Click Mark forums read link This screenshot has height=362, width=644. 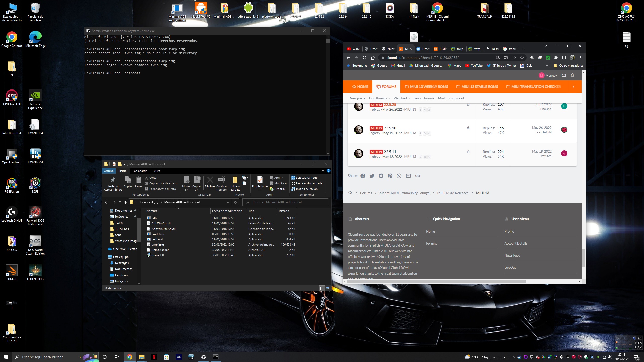click(451, 98)
